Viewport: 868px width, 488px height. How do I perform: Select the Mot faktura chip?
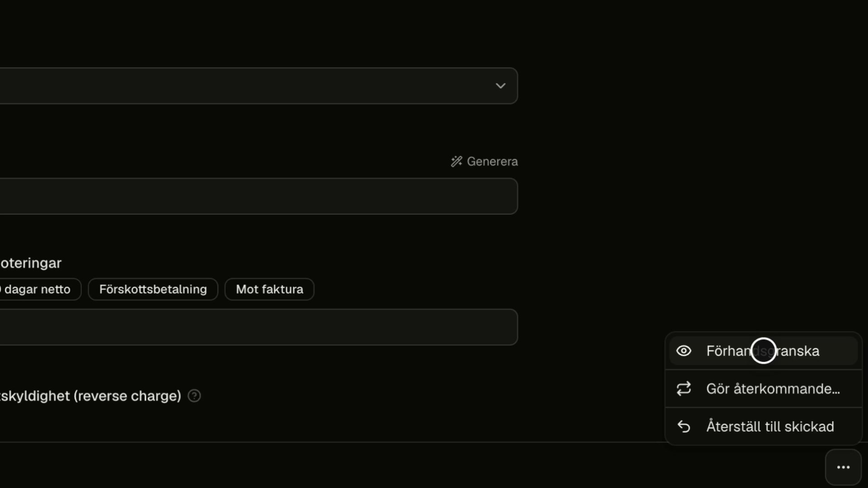[269, 289]
